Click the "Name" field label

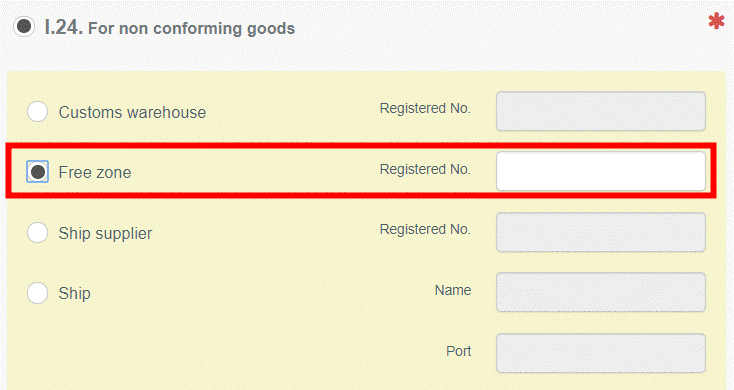453,290
